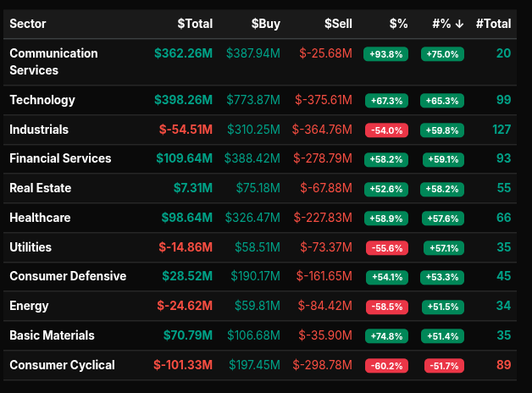Click the +74.8% badge for Basic Materials
The image size is (532, 393).
point(385,336)
